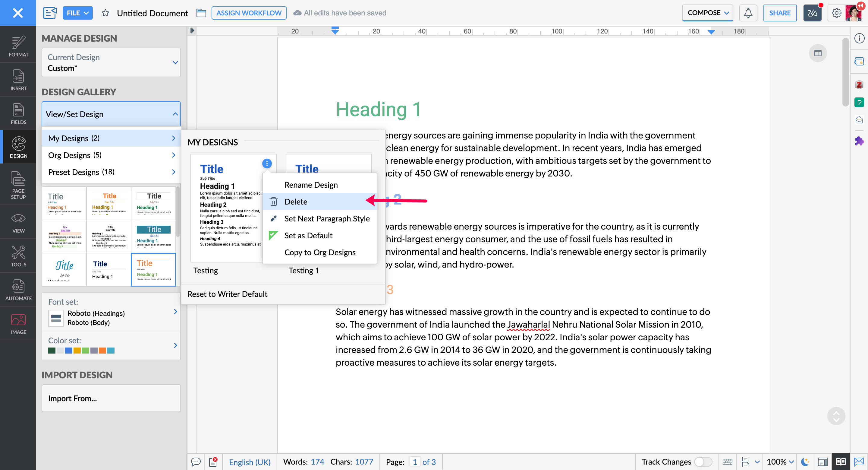Expand the Compose dropdown
The image size is (868, 470).
(x=708, y=13)
